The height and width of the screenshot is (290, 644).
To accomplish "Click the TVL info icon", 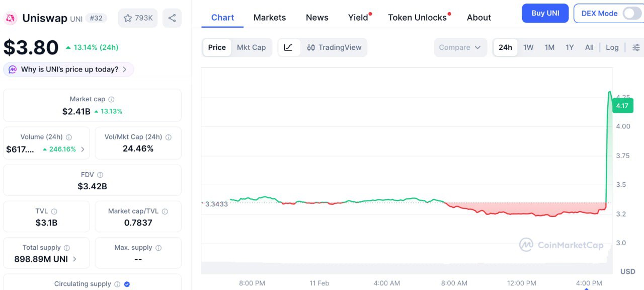I will point(54,211).
